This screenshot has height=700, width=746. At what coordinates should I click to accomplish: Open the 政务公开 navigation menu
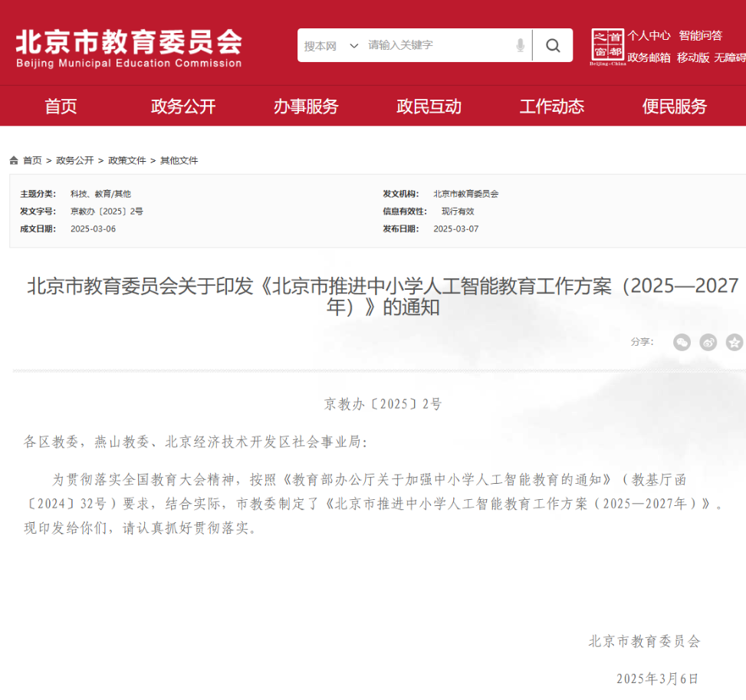click(x=183, y=107)
